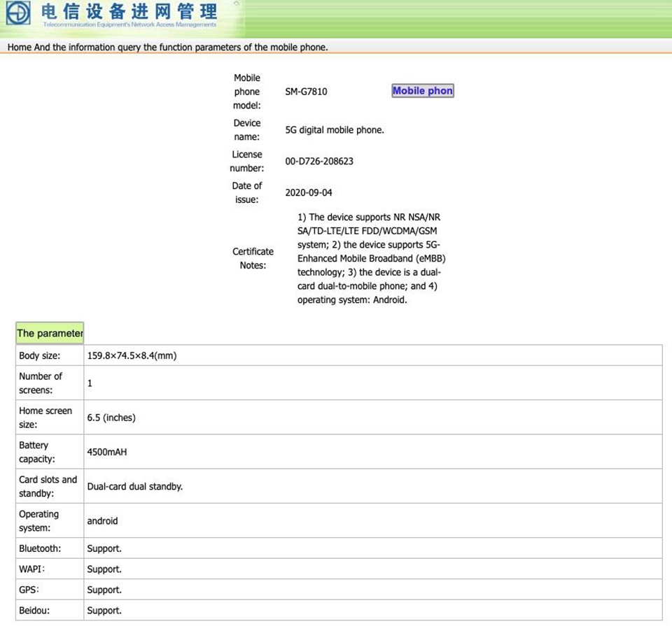Click the 5G digital mobile phone device name
Screen dimensions: 672x626
coord(335,129)
